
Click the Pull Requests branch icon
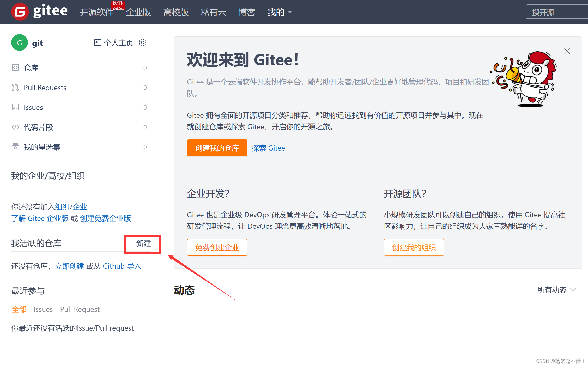pyautogui.click(x=15, y=88)
